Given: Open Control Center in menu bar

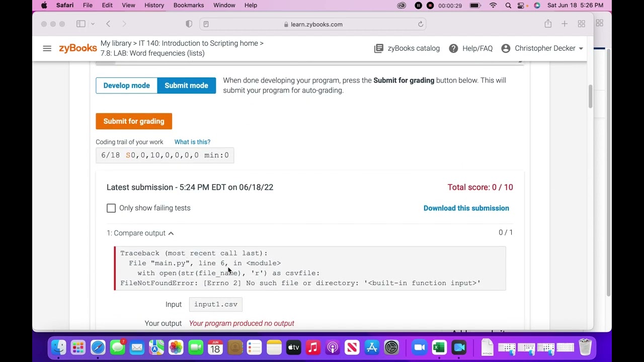Looking at the screenshot, I should [521, 5].
